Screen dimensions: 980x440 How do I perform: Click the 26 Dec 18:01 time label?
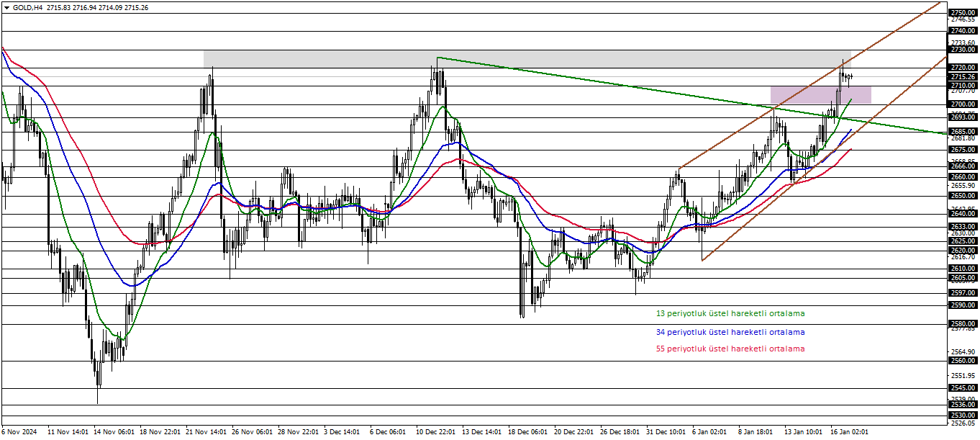[621, 433]
